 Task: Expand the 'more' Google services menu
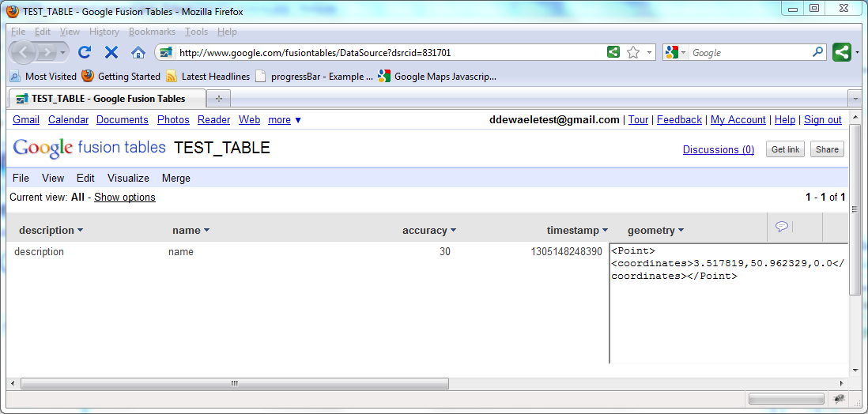(x=285, y=119)
